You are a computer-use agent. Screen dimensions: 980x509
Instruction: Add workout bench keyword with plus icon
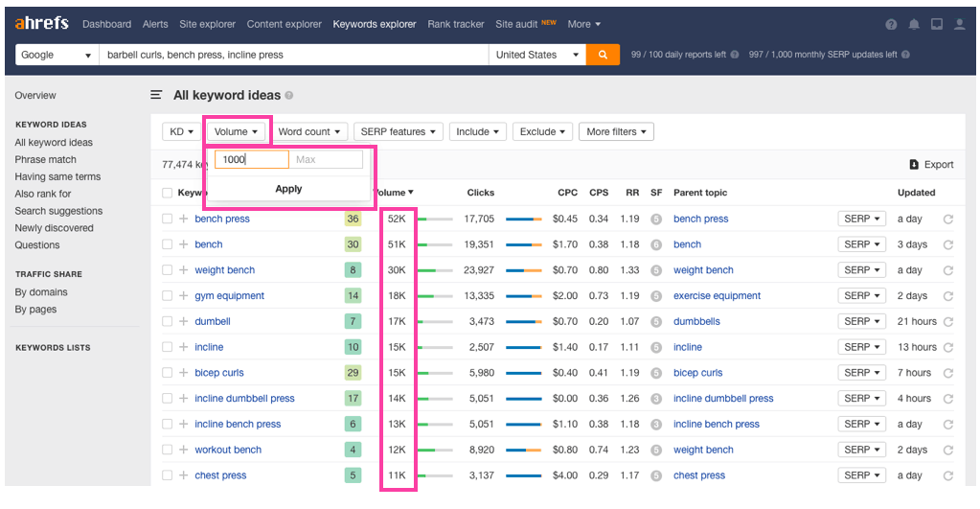point(184,450)
